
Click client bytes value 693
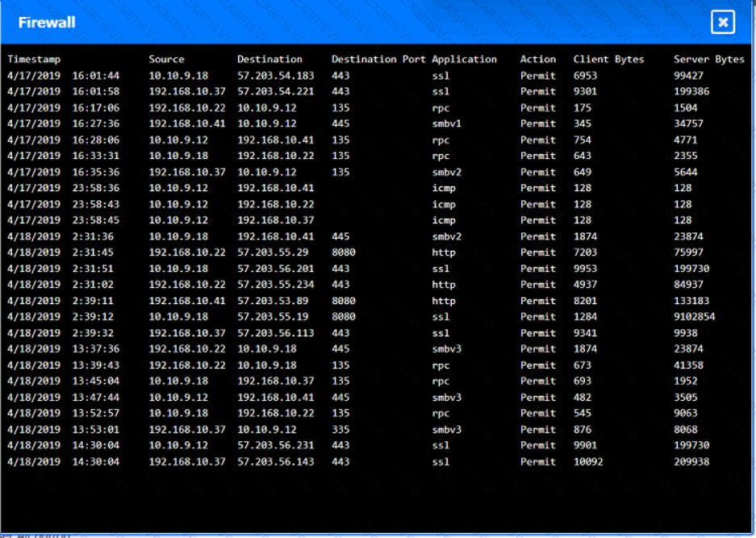(x=582, y=382)
